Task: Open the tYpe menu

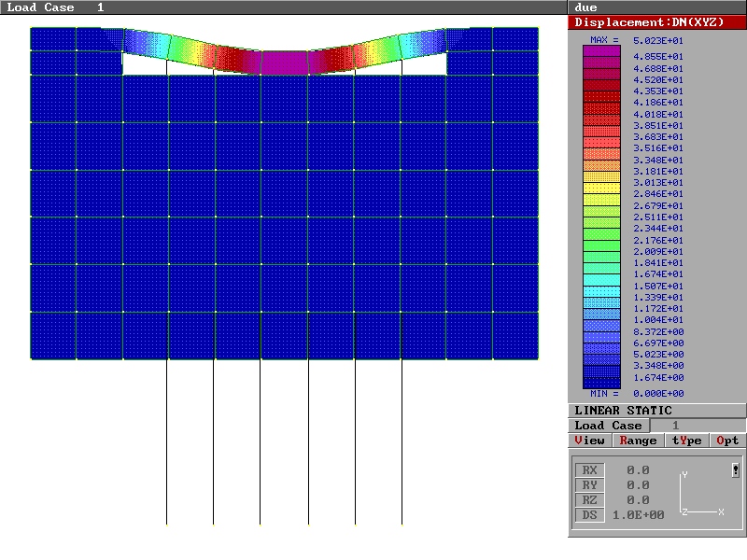Action: click(x=686, y=441)
